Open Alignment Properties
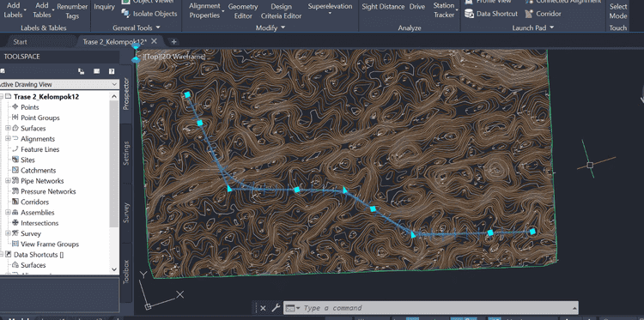644x320 pixels. pos(204,11)
